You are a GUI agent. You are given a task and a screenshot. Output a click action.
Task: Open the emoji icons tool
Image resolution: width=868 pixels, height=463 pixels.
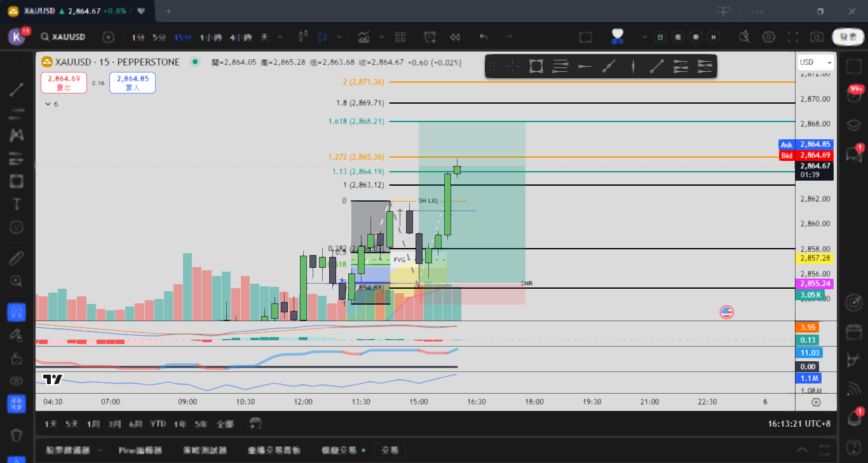pos(17,226)
